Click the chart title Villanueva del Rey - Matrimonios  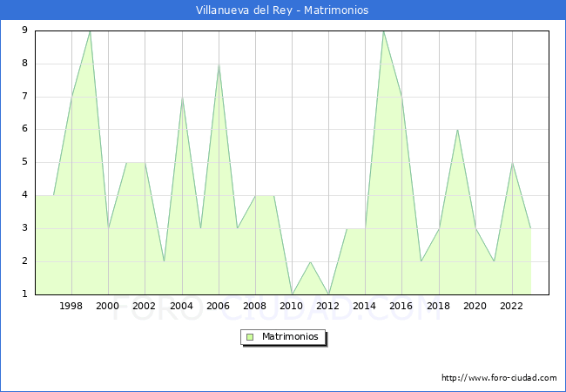coord(282,10)
